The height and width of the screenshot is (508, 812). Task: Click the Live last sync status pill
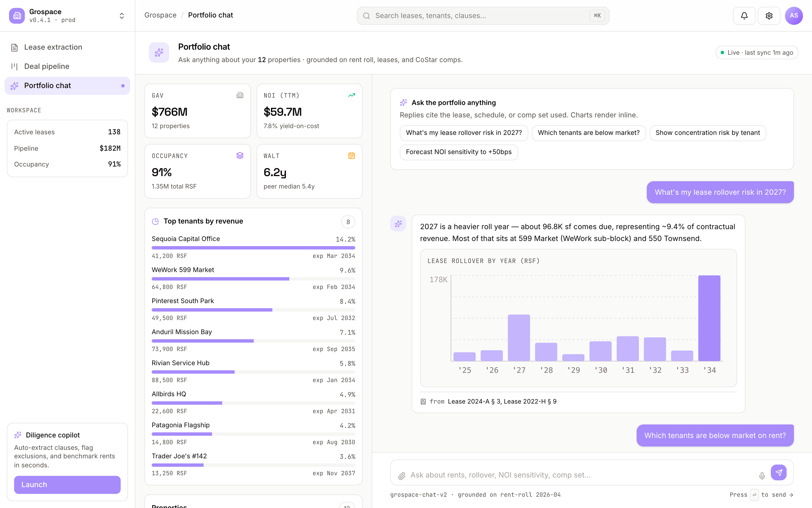[757, 53]
